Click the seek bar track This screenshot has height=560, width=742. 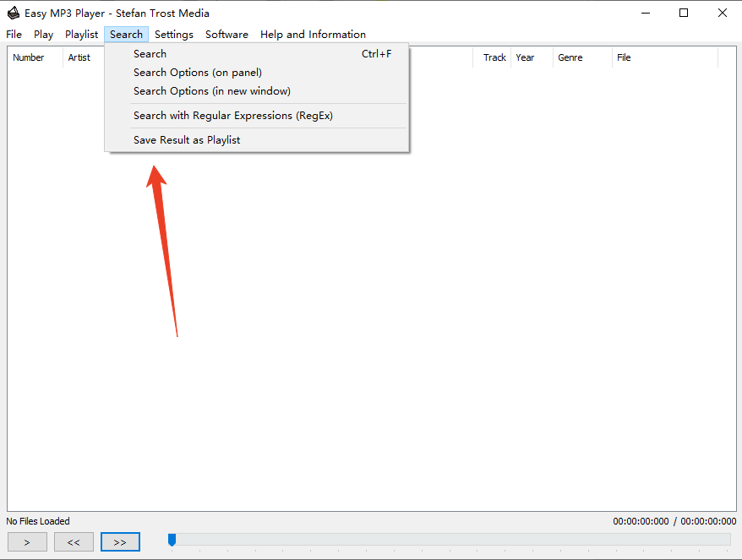point(450,539)
